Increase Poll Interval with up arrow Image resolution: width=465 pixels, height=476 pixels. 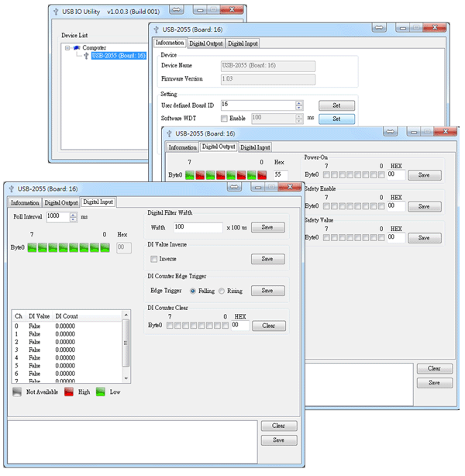pyautogui.click(x=73, y=215)
